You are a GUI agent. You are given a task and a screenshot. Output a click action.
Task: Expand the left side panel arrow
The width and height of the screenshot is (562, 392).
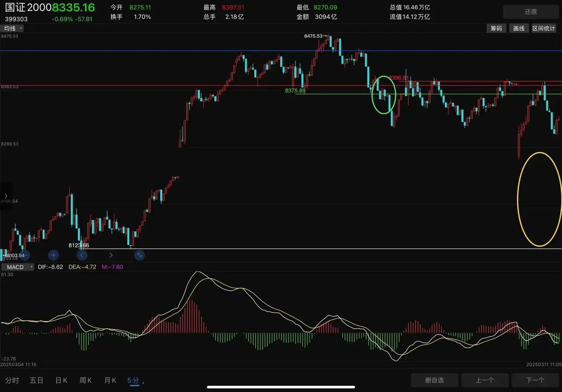6,196
